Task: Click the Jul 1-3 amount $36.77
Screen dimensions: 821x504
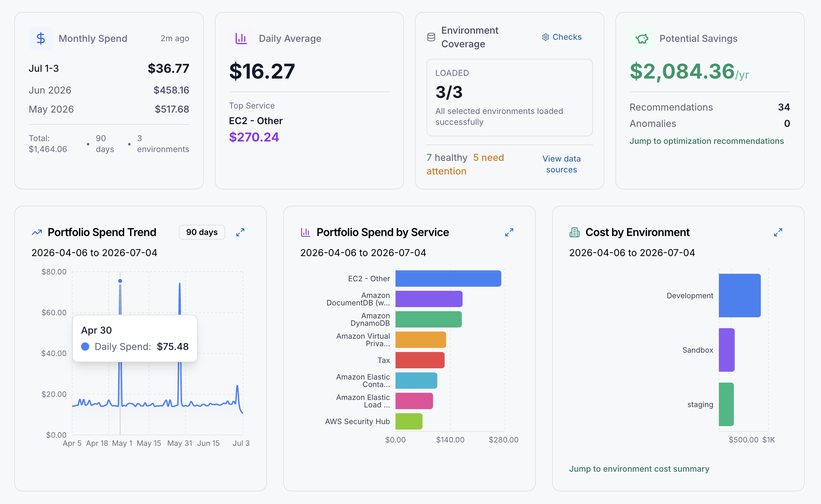Action: click(168, 68)
